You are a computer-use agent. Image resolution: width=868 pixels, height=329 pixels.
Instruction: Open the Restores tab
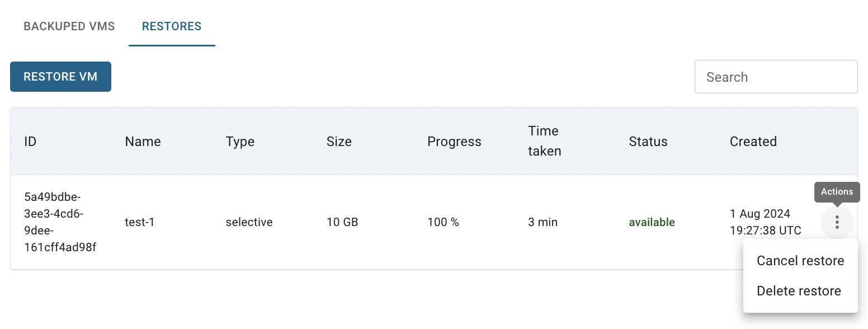click(x=172, y=26)
